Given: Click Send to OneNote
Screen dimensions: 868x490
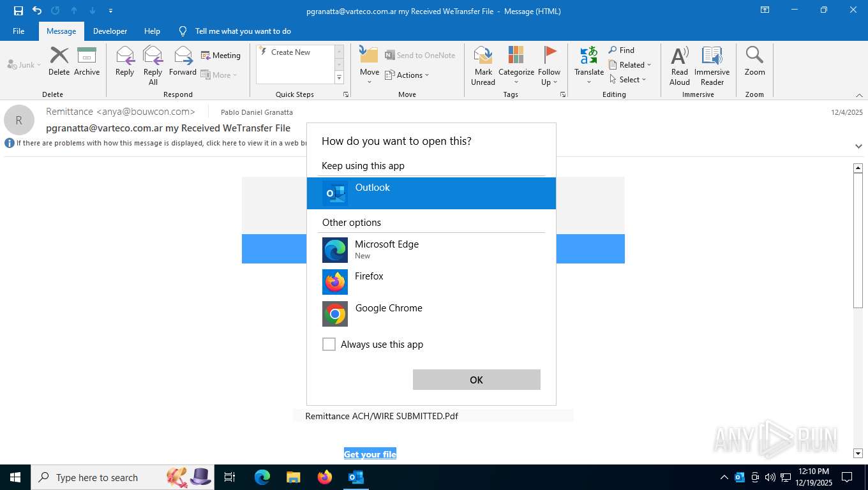Looking at the screenshot, I should (x=420, y=56).
